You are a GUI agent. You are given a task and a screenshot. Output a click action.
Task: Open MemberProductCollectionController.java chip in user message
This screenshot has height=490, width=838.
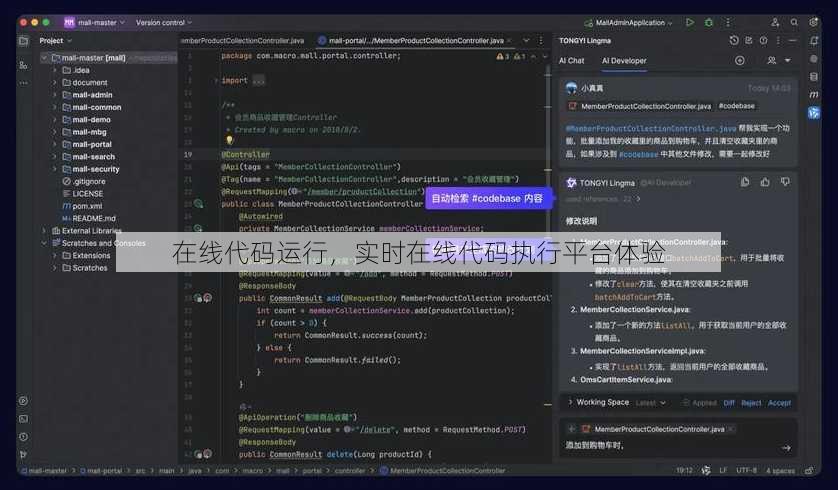click(x=640, y=106)
